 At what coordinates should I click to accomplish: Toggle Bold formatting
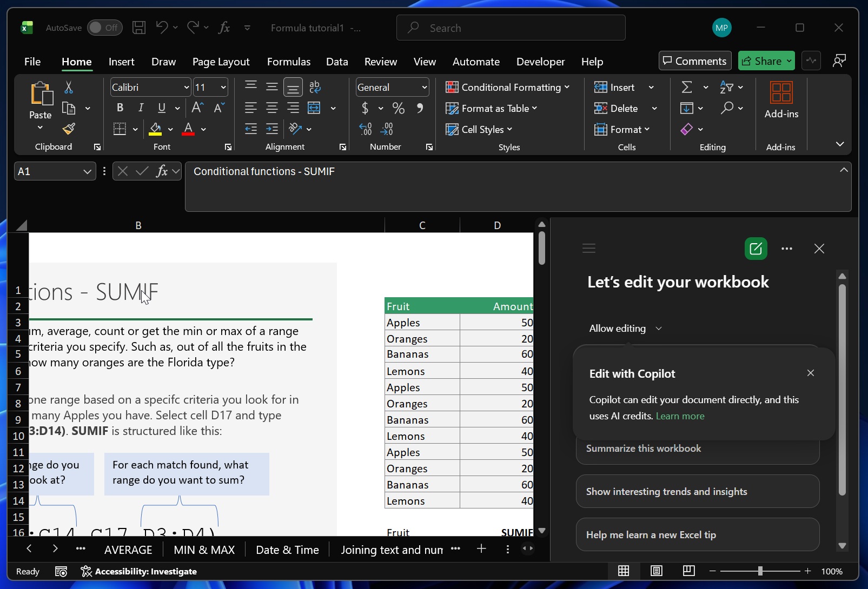pyautogui.click(x=120, y=108)
